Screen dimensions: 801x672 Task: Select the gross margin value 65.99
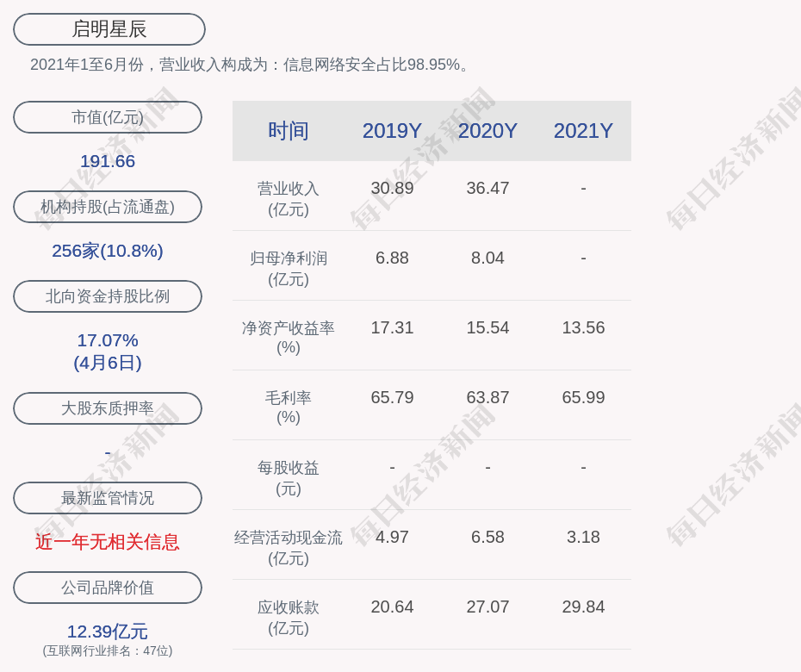pos(583,397)
